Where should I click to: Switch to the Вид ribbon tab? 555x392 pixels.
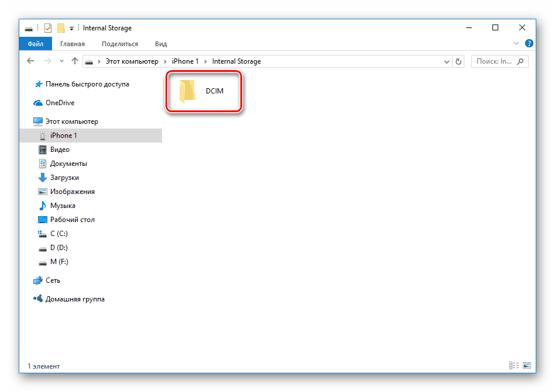(x=161, y=44)
